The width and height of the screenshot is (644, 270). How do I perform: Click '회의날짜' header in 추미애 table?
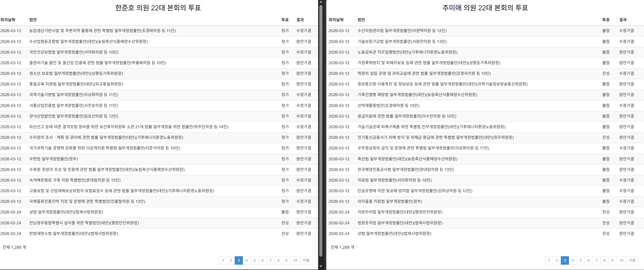[x=336, y=20]
